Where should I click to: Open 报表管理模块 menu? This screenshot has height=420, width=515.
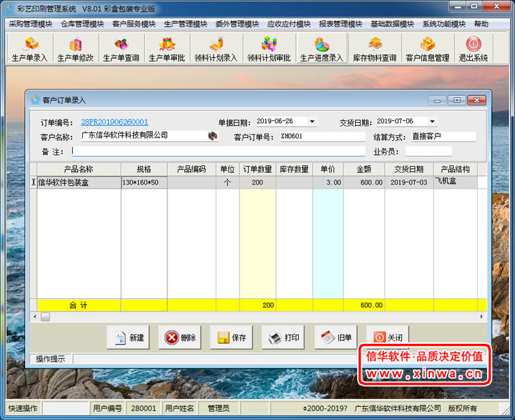[x=341, y=24]
